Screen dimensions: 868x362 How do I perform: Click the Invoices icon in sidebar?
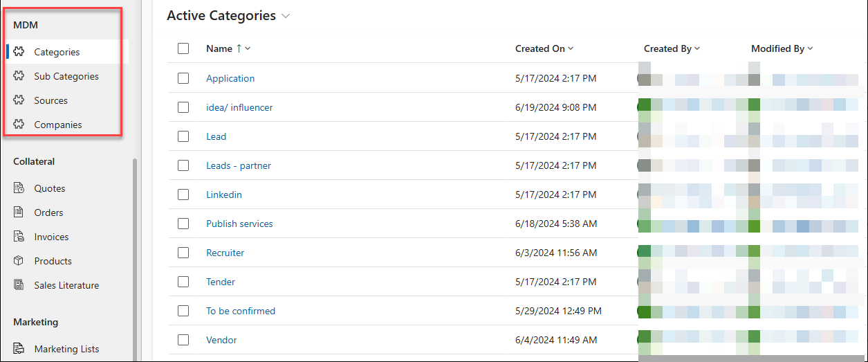pos(19,237)
